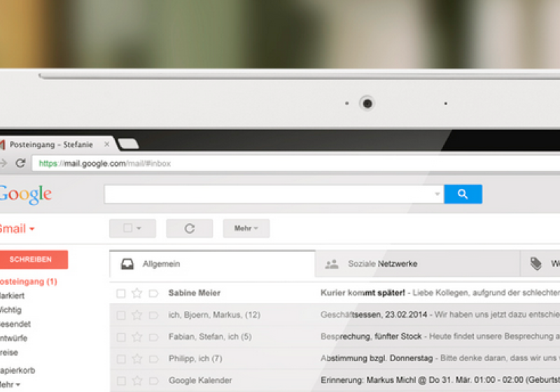Viewport: 560px width, 392px height.
Task: Open the Entwürfe folder
Action: pyautogui.click(x=13, y=338)
